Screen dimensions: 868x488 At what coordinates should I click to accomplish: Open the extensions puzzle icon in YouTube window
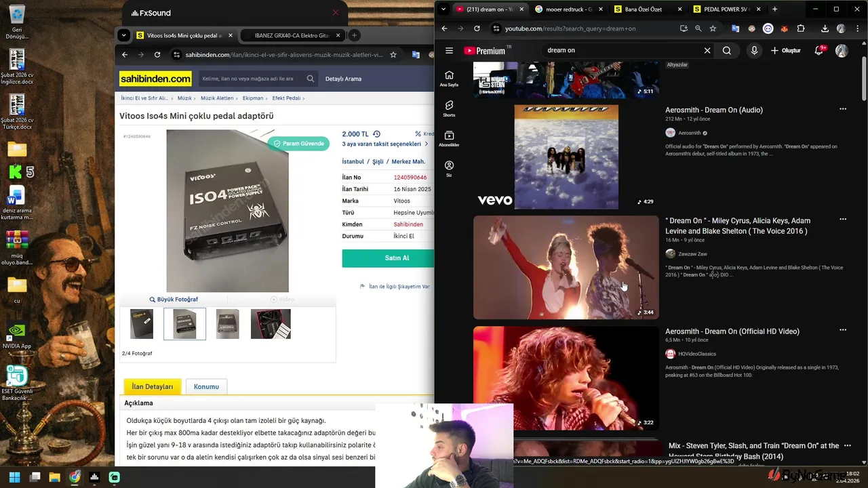click(x=801, y=28)
